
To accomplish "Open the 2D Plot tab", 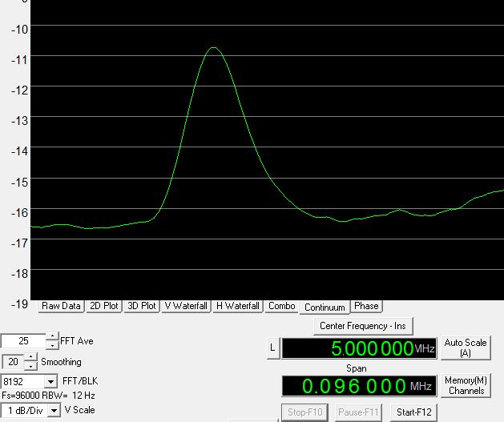I will click(104, 306).
